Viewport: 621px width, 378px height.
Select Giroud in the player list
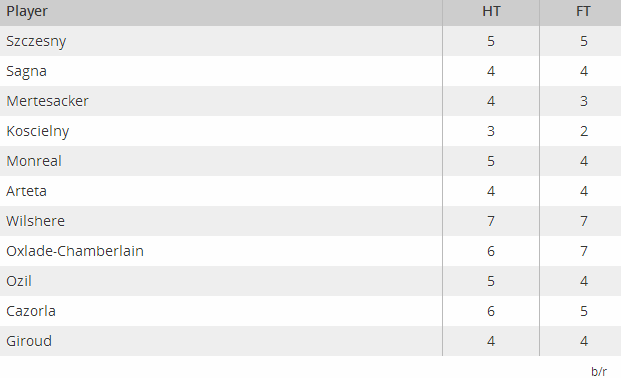(x=29, y=341)
